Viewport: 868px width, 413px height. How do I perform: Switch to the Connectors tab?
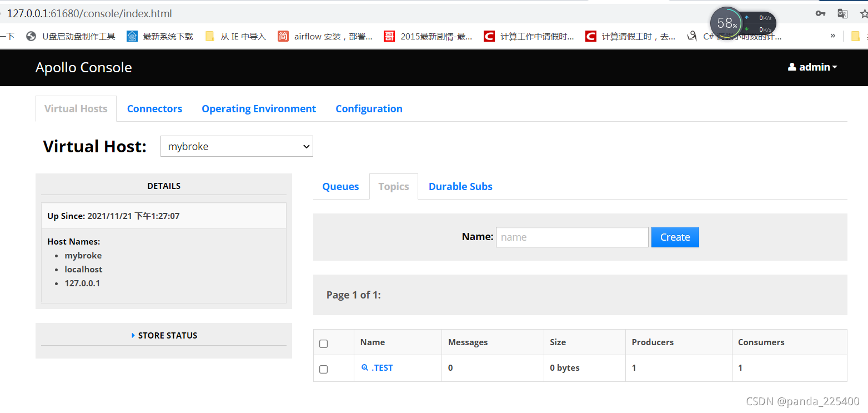154,108
